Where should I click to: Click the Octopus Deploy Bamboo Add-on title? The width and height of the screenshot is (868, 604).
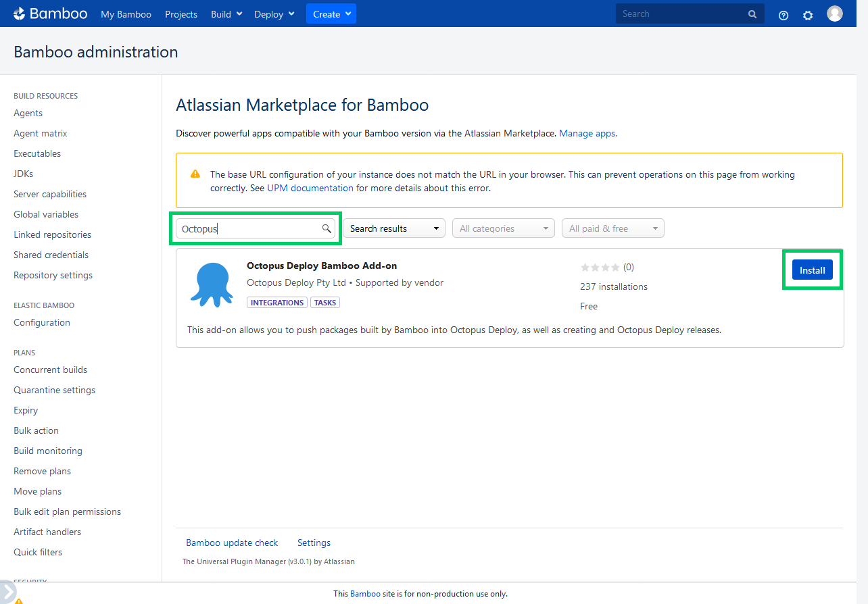[x=322, y=266]
